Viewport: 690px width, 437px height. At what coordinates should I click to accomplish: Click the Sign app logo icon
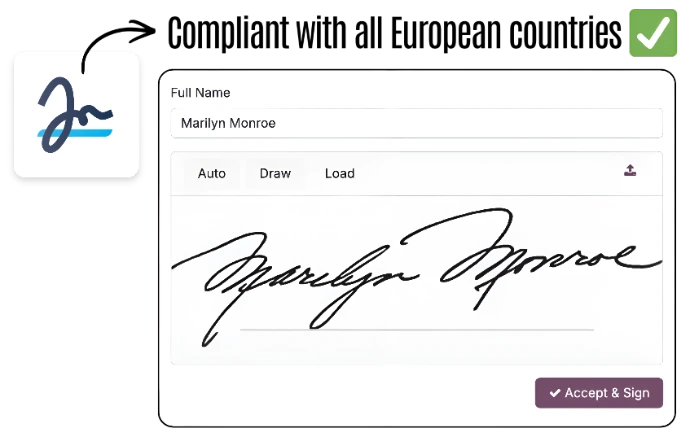(x=77, y=115)
